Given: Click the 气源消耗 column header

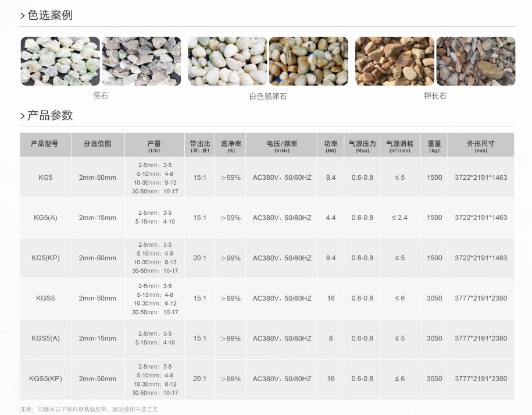Looking at the screenshot, I should (x=400, y=145).
